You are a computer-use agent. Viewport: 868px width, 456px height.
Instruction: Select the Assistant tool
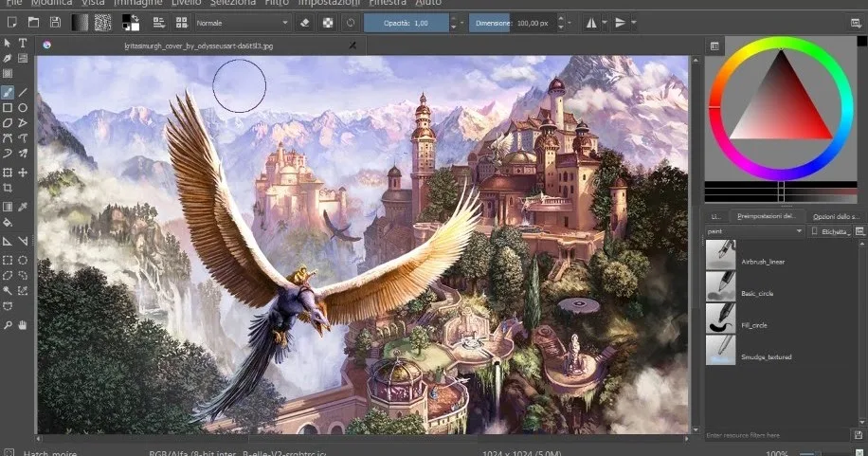(x=8, y=242)
